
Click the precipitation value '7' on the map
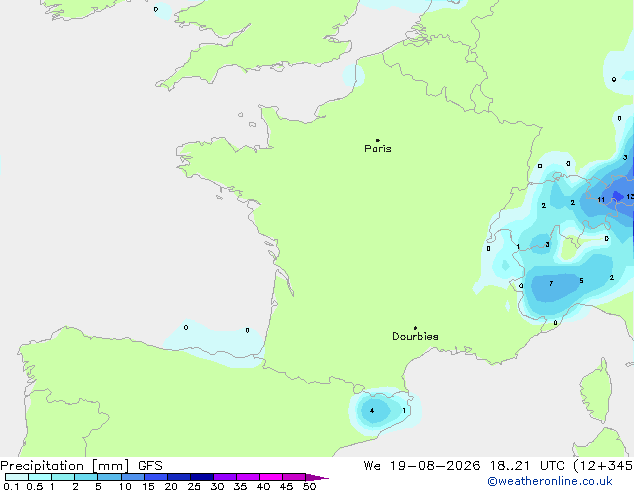[551, 283]
